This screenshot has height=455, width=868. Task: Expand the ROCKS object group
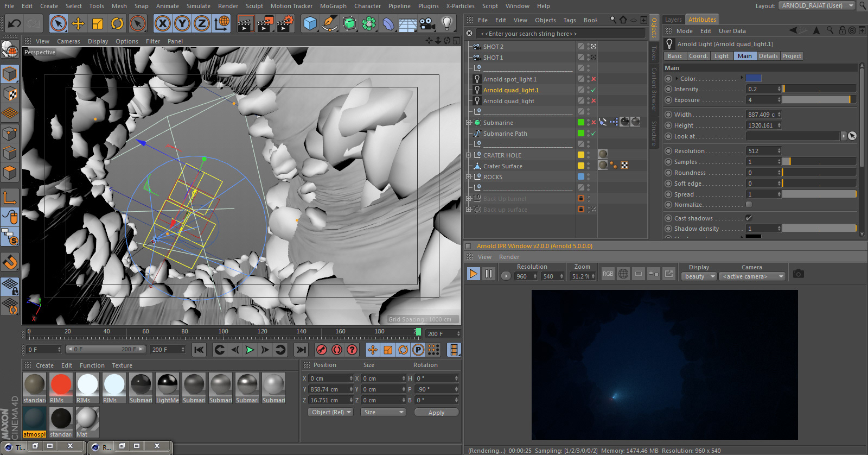coord(469,177)
